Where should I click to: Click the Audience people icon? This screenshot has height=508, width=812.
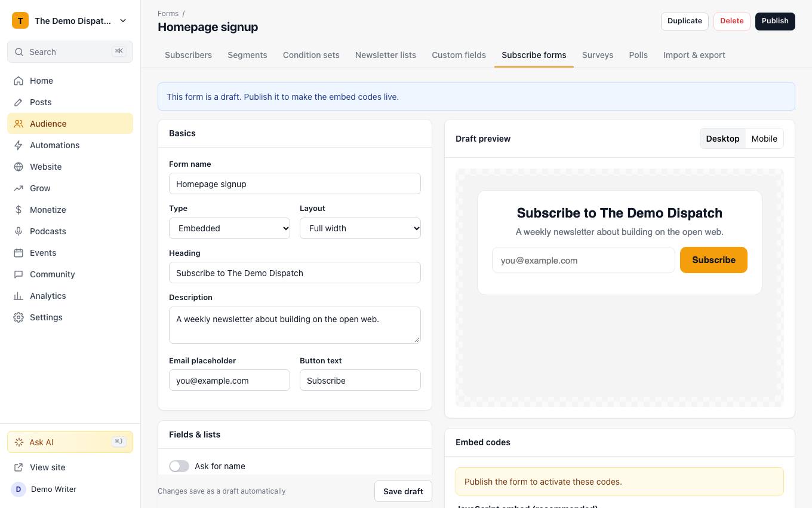19,124
